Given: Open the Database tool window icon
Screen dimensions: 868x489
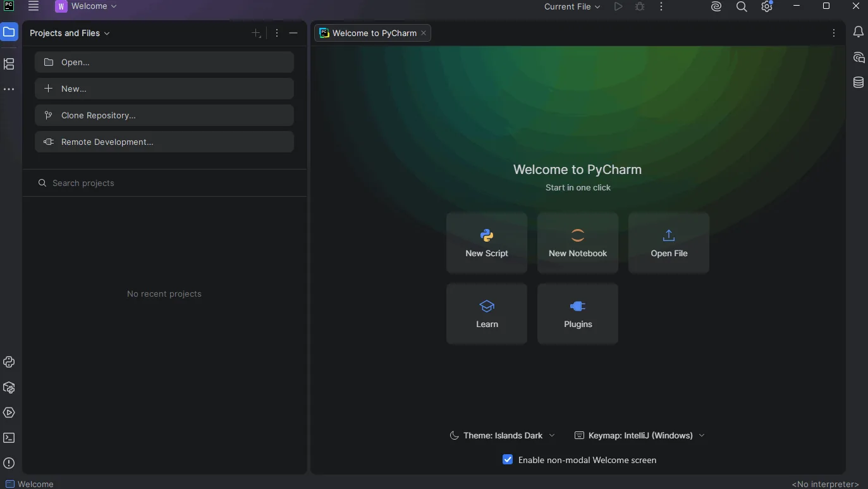Looking at the screenshot, I should (859, 82).
